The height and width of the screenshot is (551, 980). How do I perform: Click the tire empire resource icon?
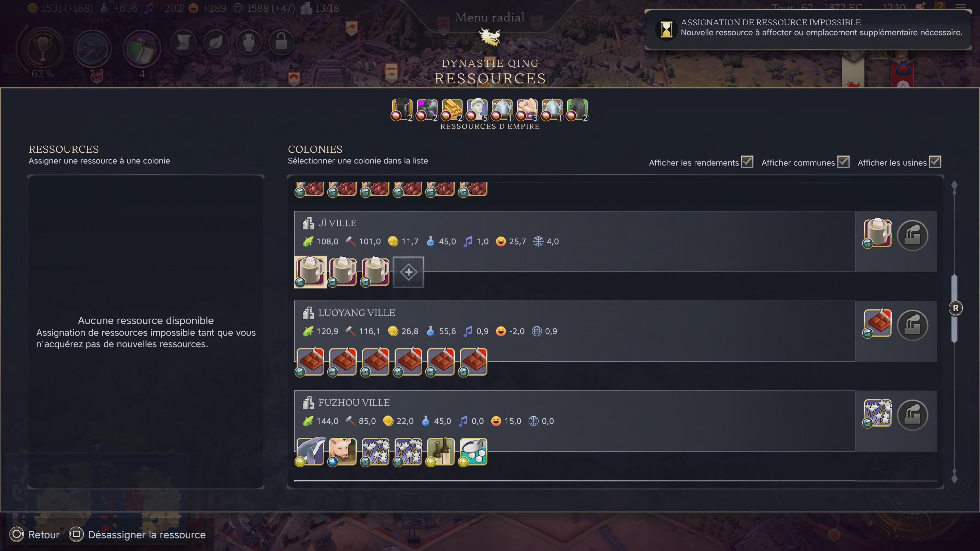(577, 110)
